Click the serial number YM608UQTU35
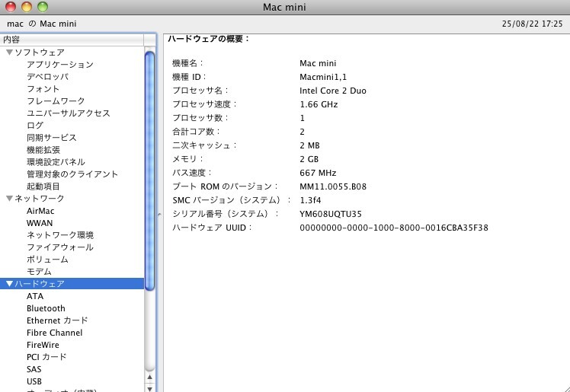 click(x=331, y=214)
